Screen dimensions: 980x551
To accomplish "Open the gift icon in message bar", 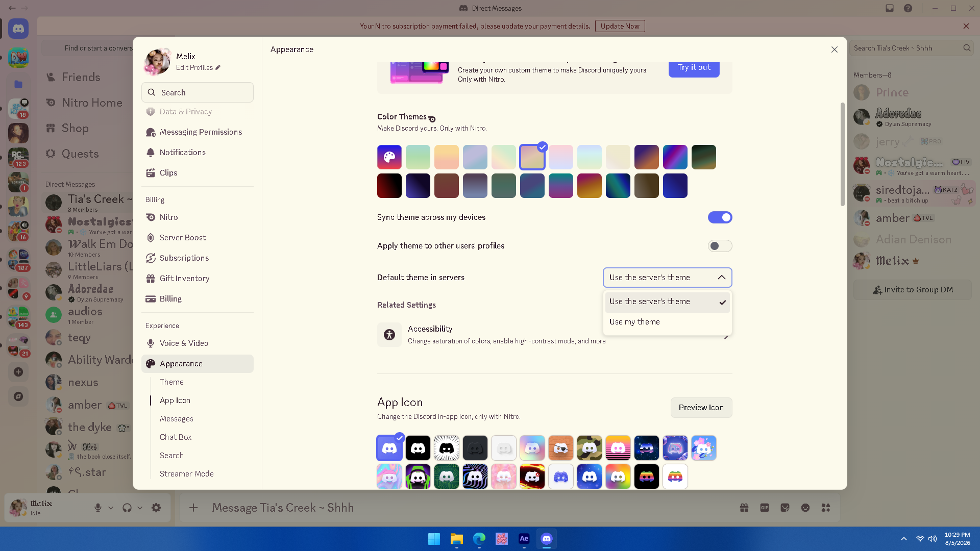I will click(x=744, y=508).
